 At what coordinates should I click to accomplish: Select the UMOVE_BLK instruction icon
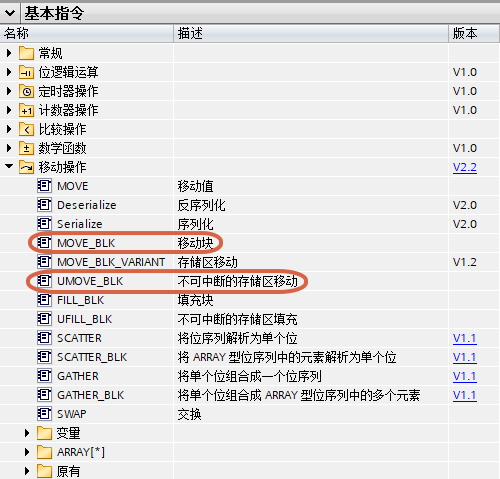[x=44, y=281]
